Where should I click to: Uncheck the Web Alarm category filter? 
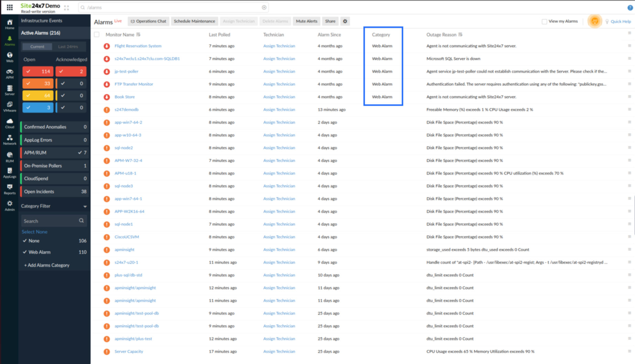[x=25, y=252]
